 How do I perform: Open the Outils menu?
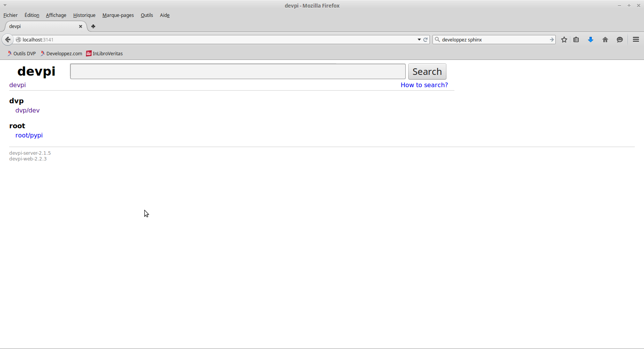point(147,15)
